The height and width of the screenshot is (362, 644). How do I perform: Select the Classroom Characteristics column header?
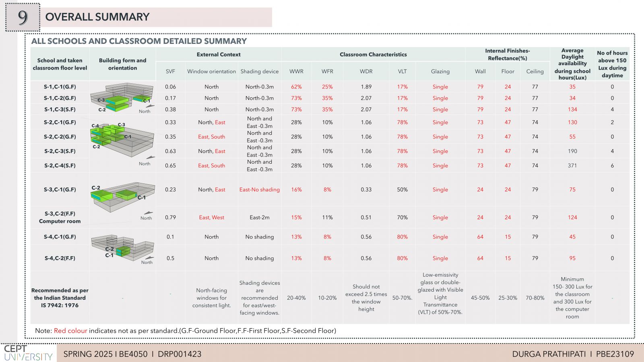tap(373, 54)
